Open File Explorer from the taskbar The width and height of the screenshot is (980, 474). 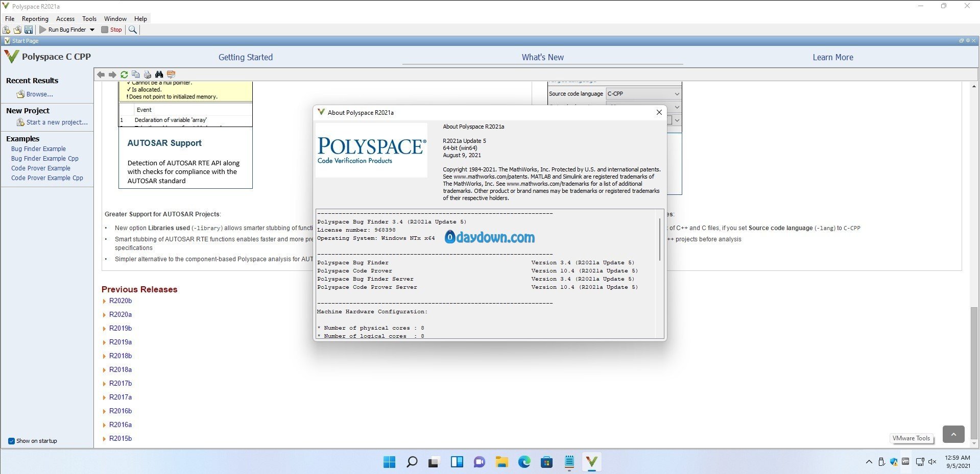pos(502,462)
